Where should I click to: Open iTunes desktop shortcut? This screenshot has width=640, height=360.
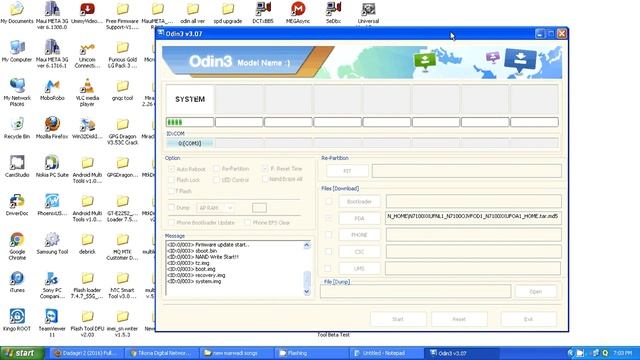(x=17, y=282)
